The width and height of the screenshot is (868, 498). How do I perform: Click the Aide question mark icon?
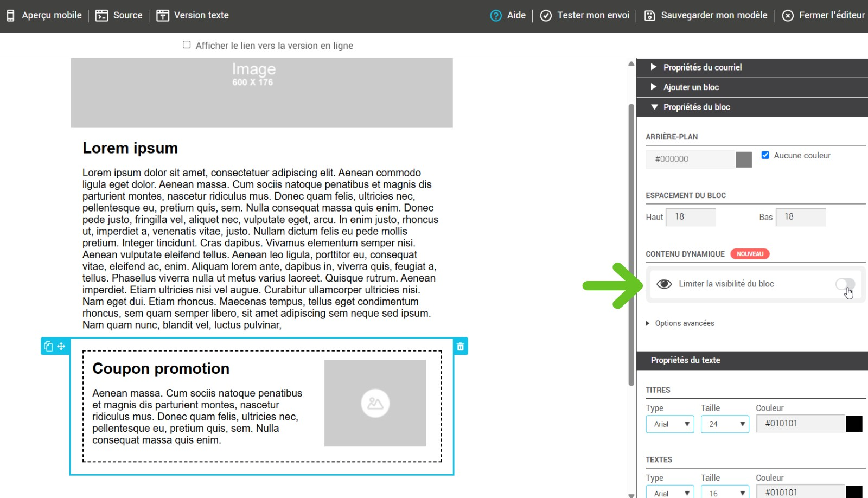coord(496,16)
